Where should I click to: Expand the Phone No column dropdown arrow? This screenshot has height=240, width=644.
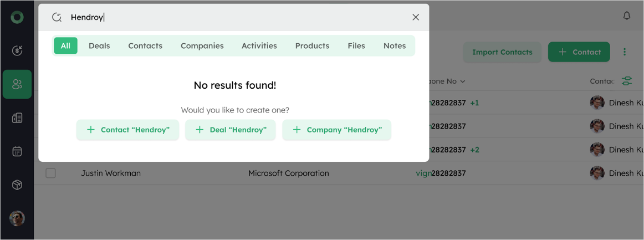[463, 81]
